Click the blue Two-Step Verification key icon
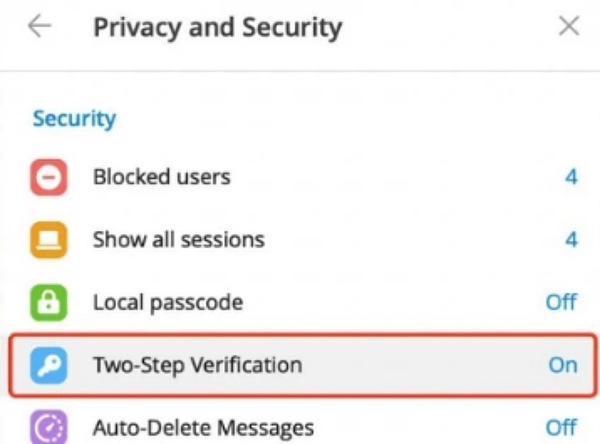 51,365
